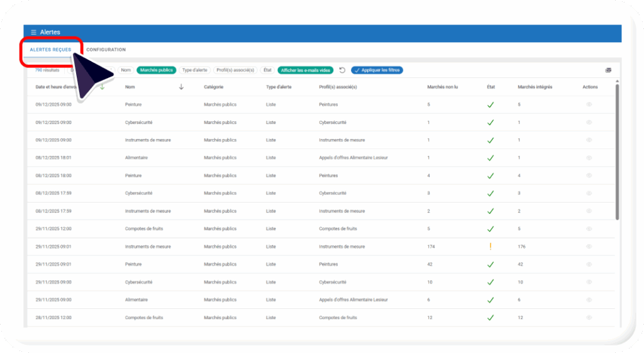Image resolution: width=644 pixels, height=353 pixels.
Task: Open the hamburger menu beside Alertes
Action: click(33, 32)
